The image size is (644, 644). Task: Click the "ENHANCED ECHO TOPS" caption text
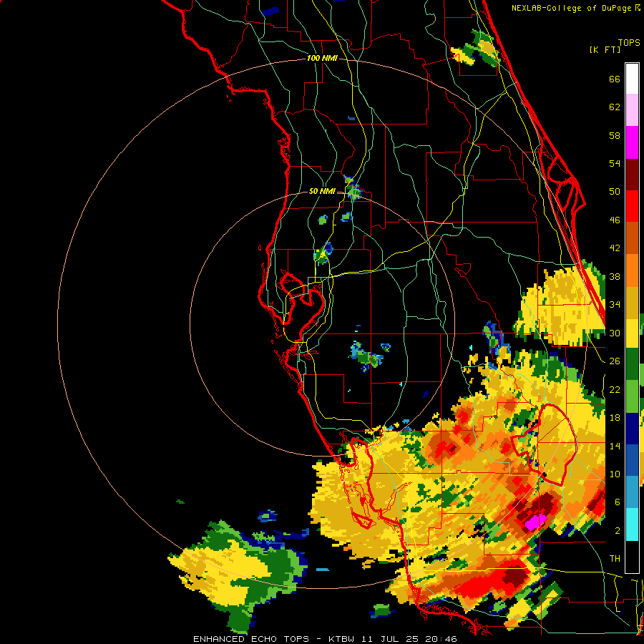pos(251,639)
